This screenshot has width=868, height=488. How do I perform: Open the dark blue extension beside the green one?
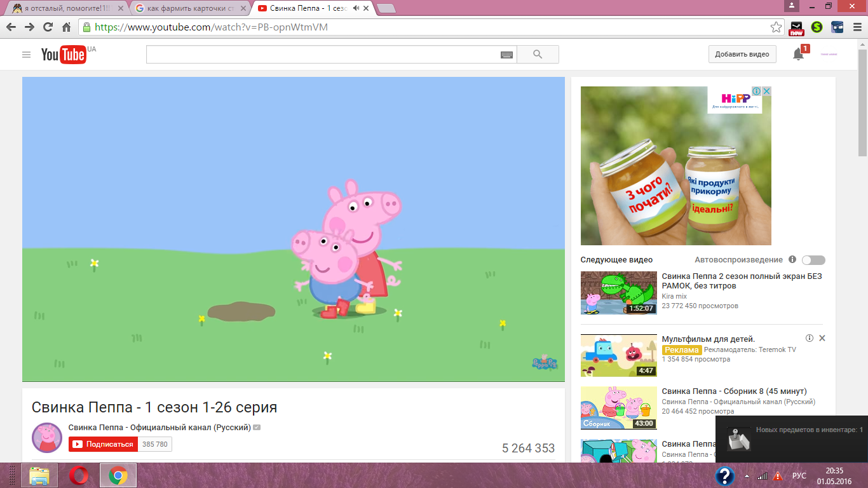837,27
